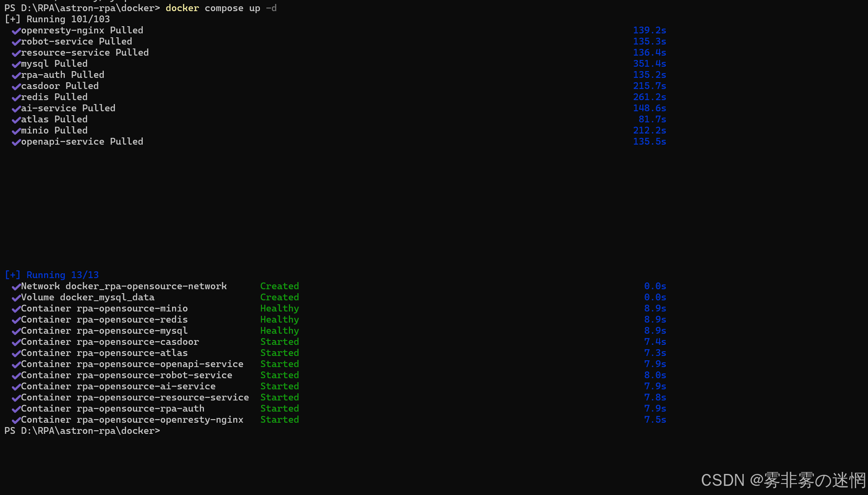This screenshot has width=868, height=495.
Task: Click the checkmark beside openresty-nginx Pulled
Action: coord(16,31)
